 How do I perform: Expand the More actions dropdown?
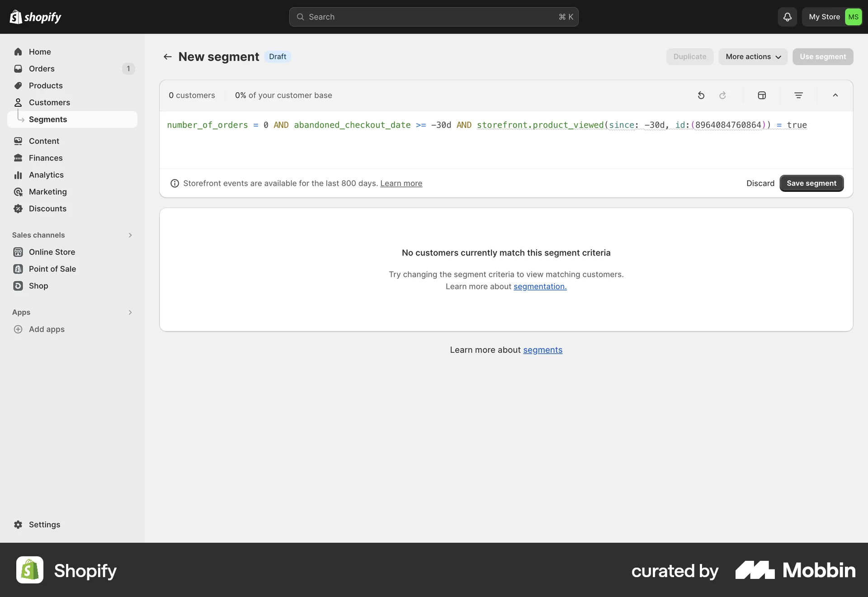point(753,57)
